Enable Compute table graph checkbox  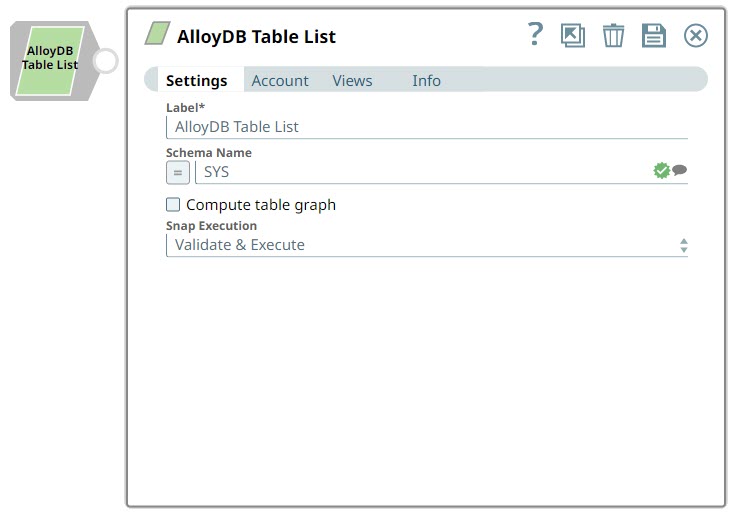(x=174, y=205)
